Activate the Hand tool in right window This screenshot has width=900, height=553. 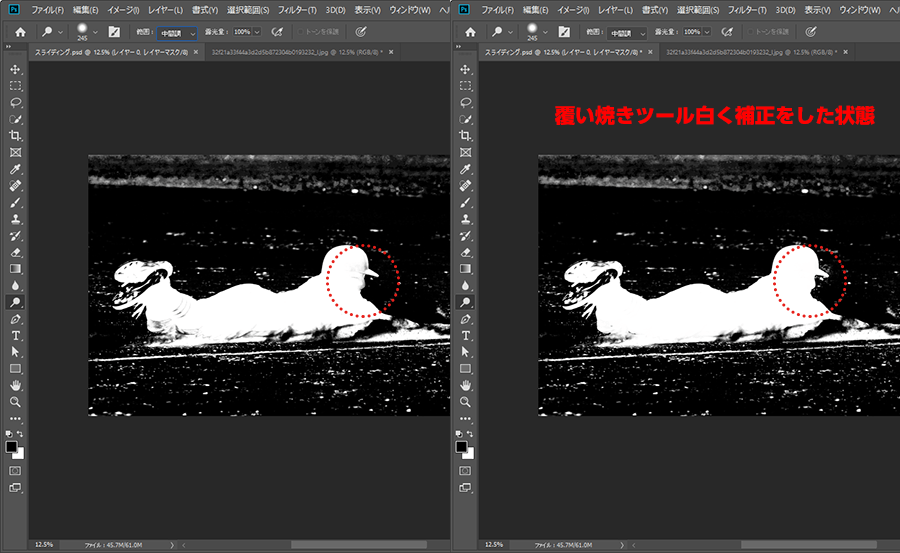(x=465, y=385)
